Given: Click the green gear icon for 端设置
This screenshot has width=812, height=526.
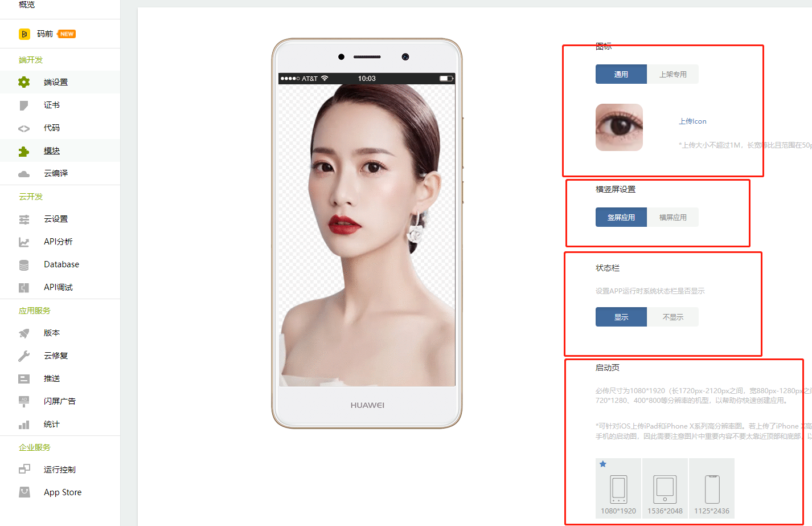Looking at the screenshot, I should point(24,82).
